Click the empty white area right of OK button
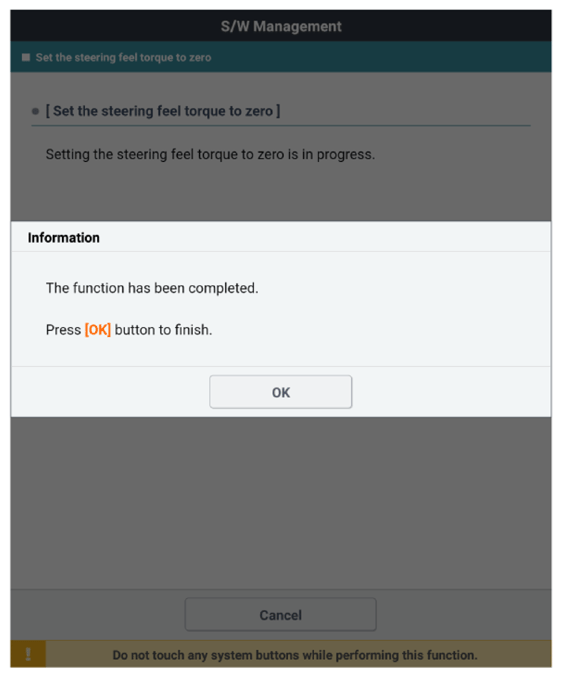The width and height of the screenshot is (562, 677). 451,392
